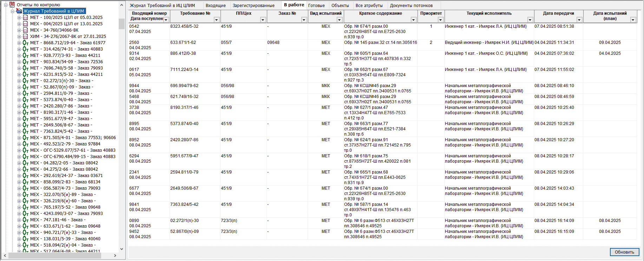The width and height of the screenshot is (644, 261).
Task: Click the Отчеты по контролю root icon
Action: (x=12, y=5)
